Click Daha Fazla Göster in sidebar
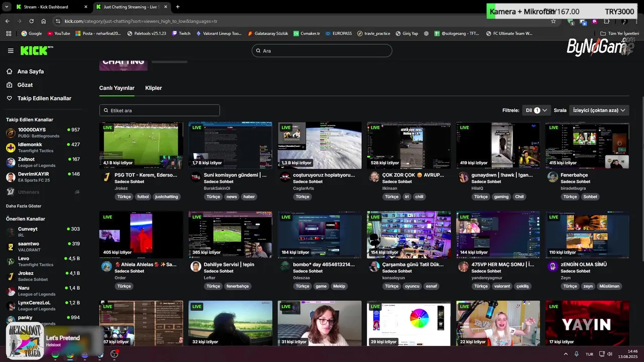 (24, 206)
